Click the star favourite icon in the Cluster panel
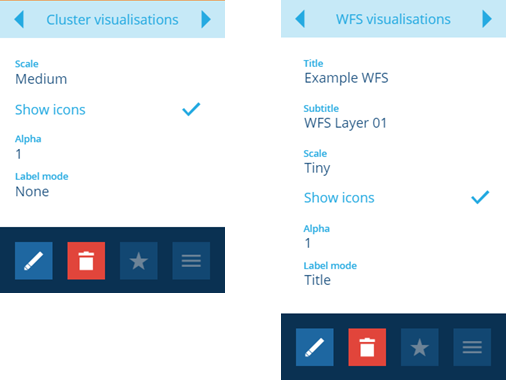The height and width of the screenshot is (380, 506). click(139, 261)
